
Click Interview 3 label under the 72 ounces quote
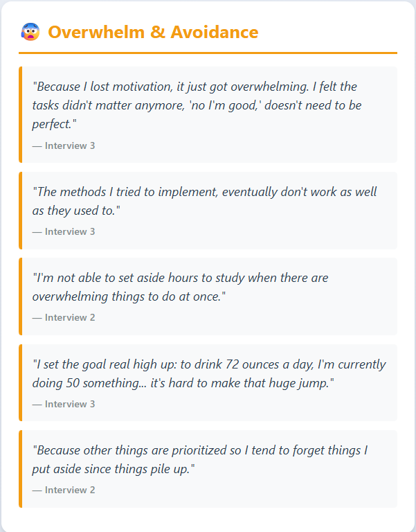(x=64, y=404)
